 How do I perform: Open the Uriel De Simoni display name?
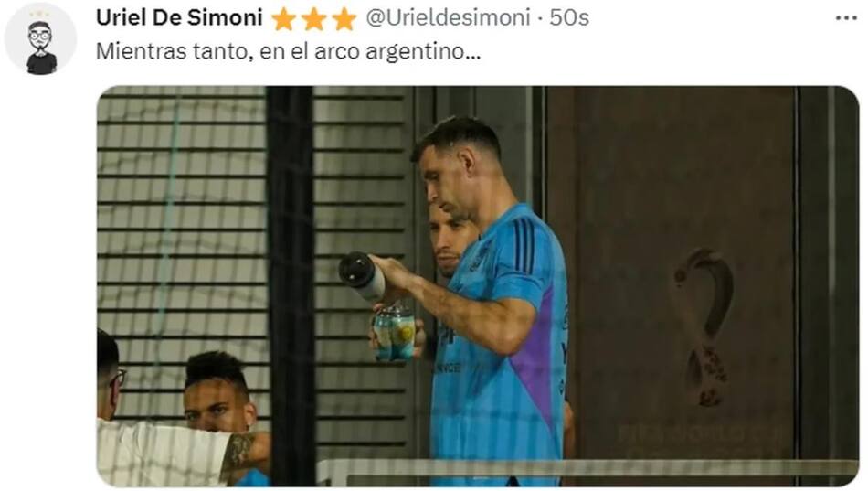[179, 17]
